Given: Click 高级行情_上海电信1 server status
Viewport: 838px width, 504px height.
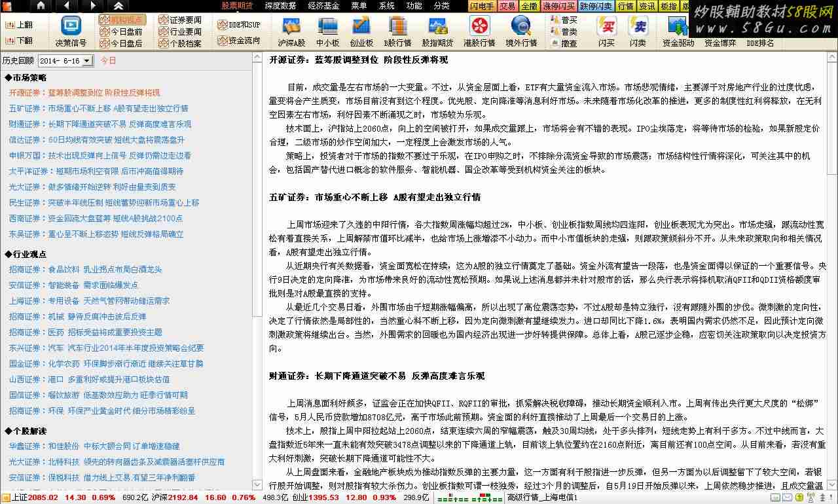Looking at the screenshot, I should 542,498.
